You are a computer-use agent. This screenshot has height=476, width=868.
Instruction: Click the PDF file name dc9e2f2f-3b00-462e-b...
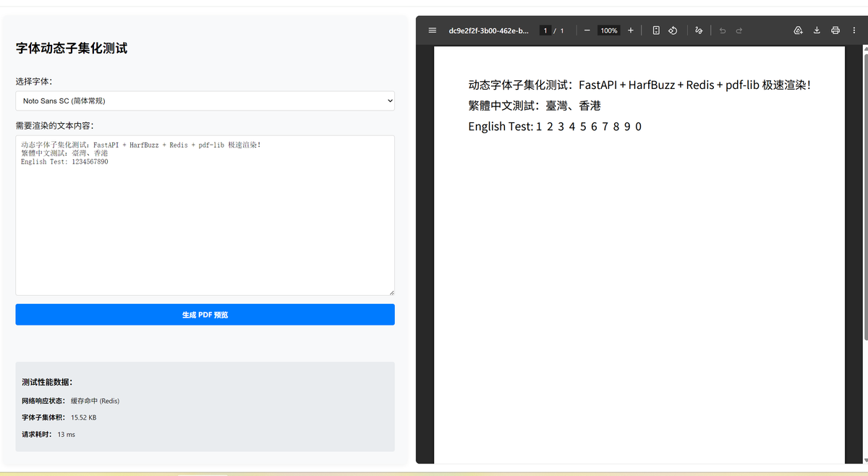point(488,30)
